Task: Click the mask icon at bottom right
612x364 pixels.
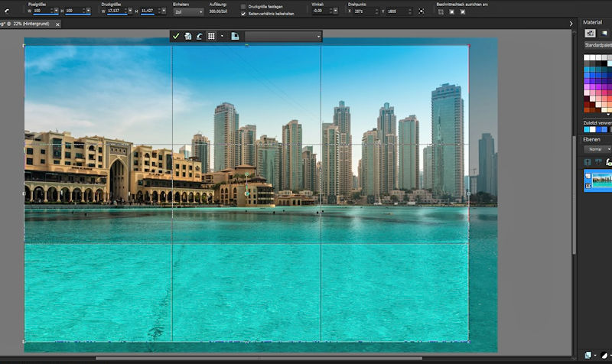Action: point(604,355)
